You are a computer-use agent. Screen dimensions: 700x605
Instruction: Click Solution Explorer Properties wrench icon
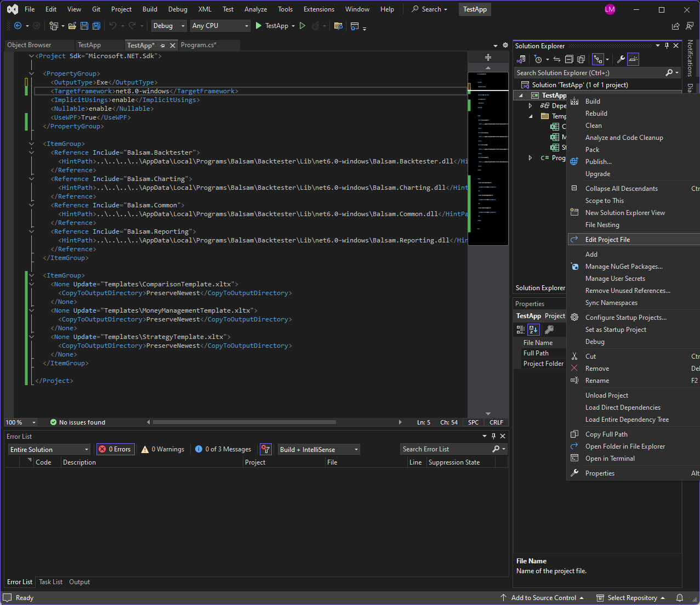[x=621, y=59]
